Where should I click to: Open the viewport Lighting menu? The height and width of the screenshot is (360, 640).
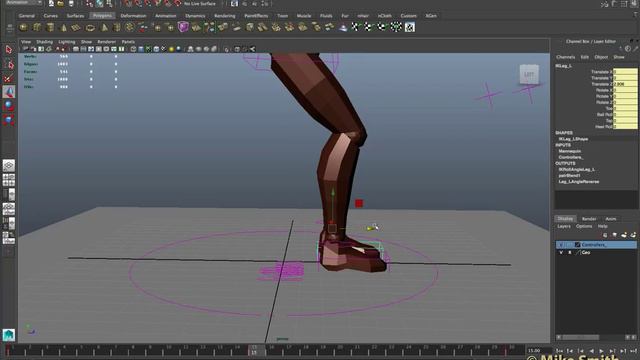click(x=67, y=42)
